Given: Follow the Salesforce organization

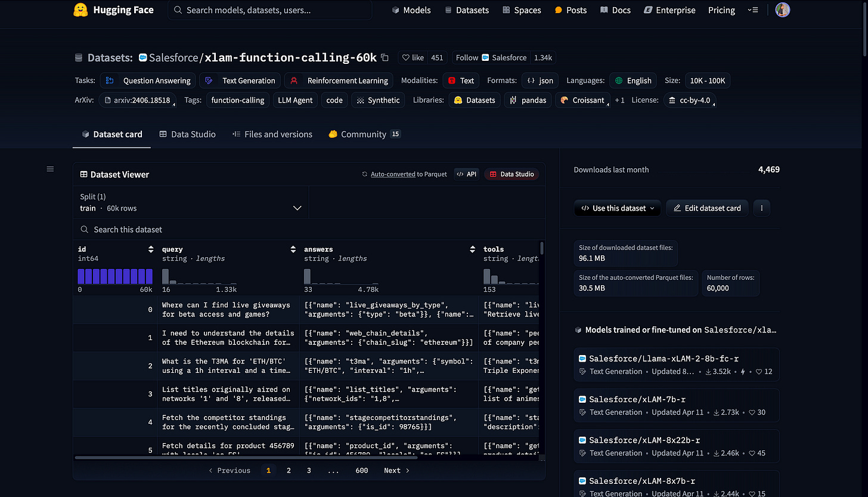Looking at the screenshot, I should click(491, 58).
